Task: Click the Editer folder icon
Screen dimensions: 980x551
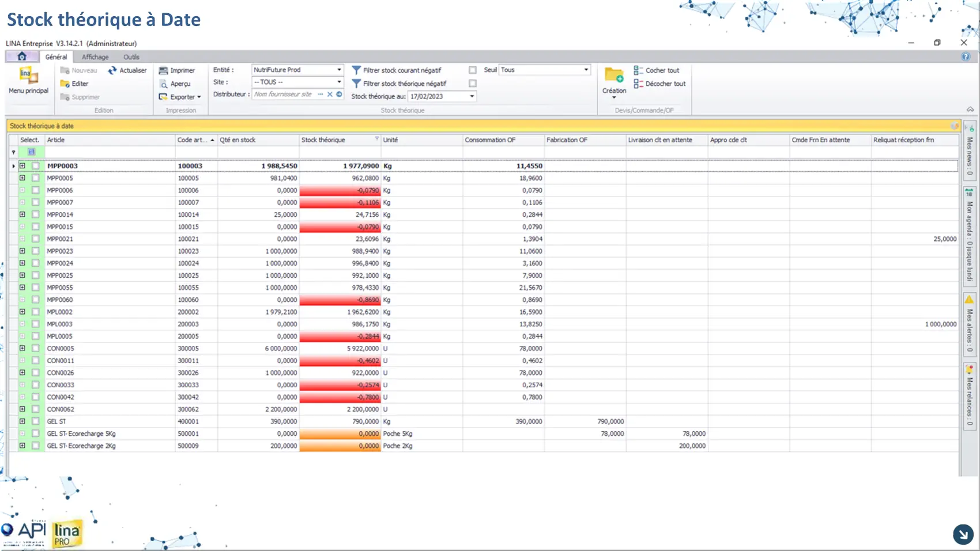Action: (x=65, y=84)
